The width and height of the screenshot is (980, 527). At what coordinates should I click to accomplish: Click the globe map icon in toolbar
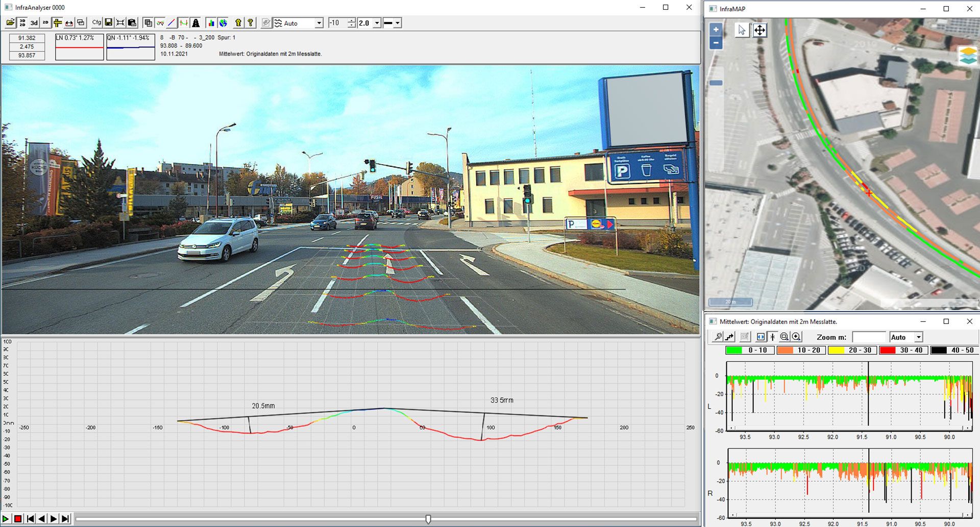pos(223,23)
